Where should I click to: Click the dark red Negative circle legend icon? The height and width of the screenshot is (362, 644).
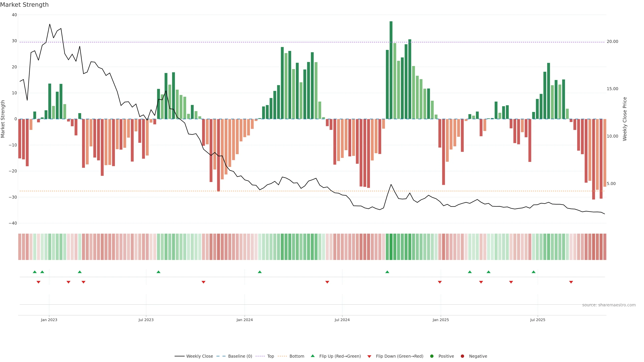pos(462,356)
